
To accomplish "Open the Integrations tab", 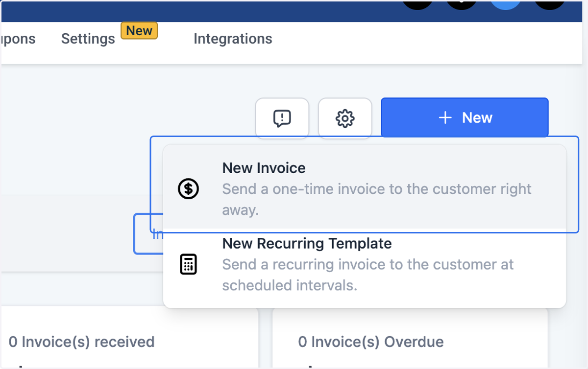I will tap(233, 39).
